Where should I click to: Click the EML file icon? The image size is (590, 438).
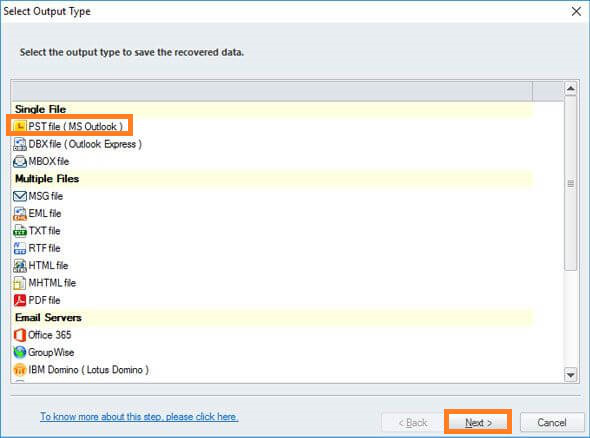click(20, 213)
